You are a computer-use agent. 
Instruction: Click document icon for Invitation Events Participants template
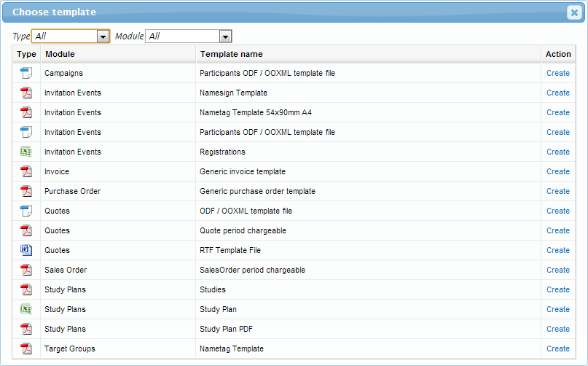pyautogui.click(x=26, y=132)
